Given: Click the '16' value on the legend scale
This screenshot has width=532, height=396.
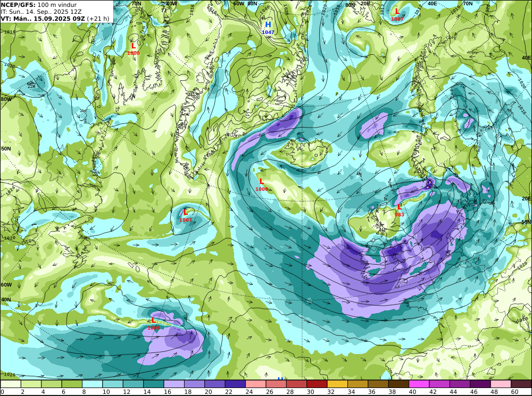Looking at the screenshot, I should click(x=167, y=392).
